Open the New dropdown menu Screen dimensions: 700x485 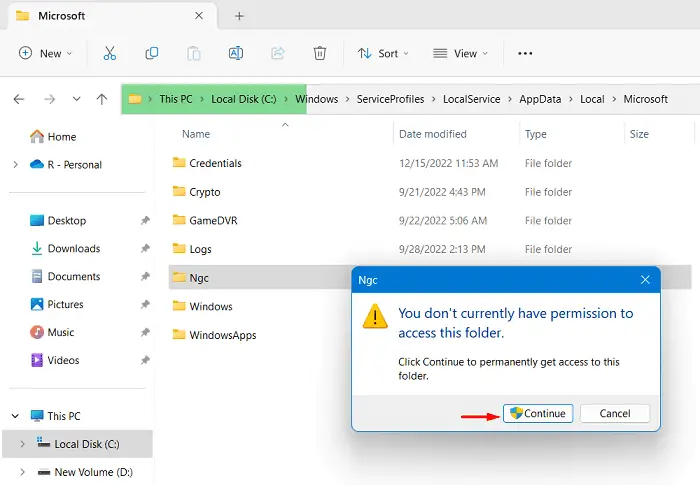click(x=45, y=53)
